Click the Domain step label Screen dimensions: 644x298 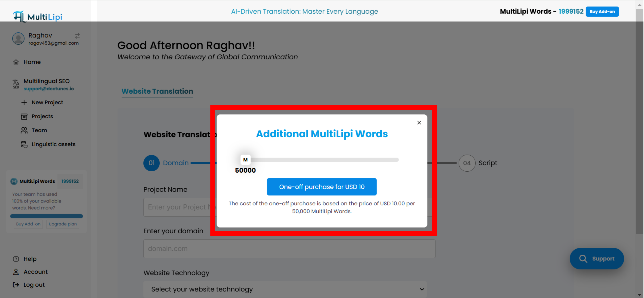pos(176,163)
